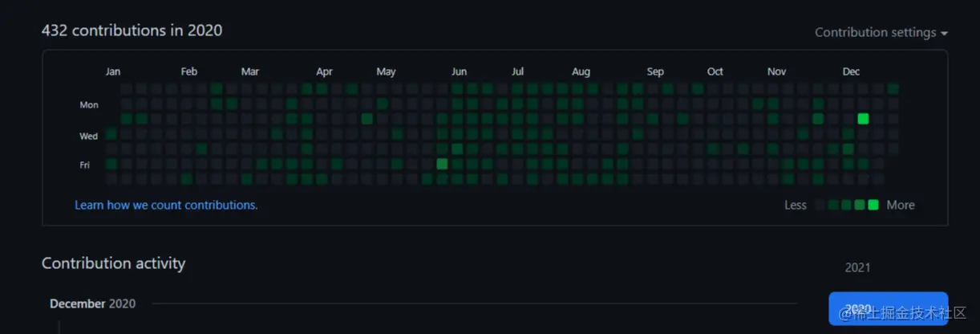This screenshot has height=334, width=980.
Task: Open the Contribution settings dropdown
Action: [x=881, y=33]
